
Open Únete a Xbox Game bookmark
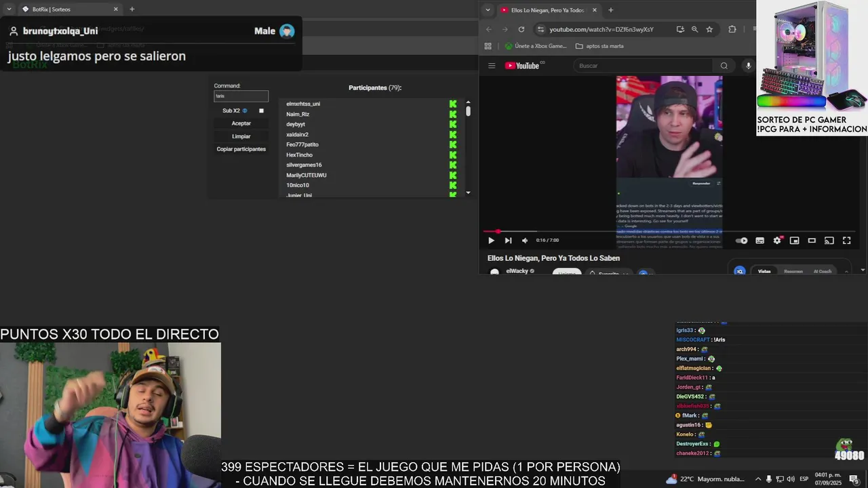tap(536, 46)
